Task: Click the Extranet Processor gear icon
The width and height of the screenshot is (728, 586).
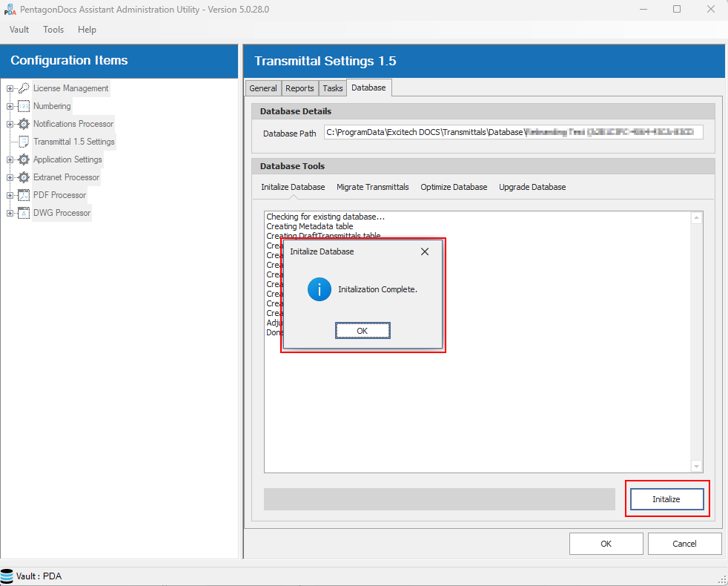Action: pos(24,177)
